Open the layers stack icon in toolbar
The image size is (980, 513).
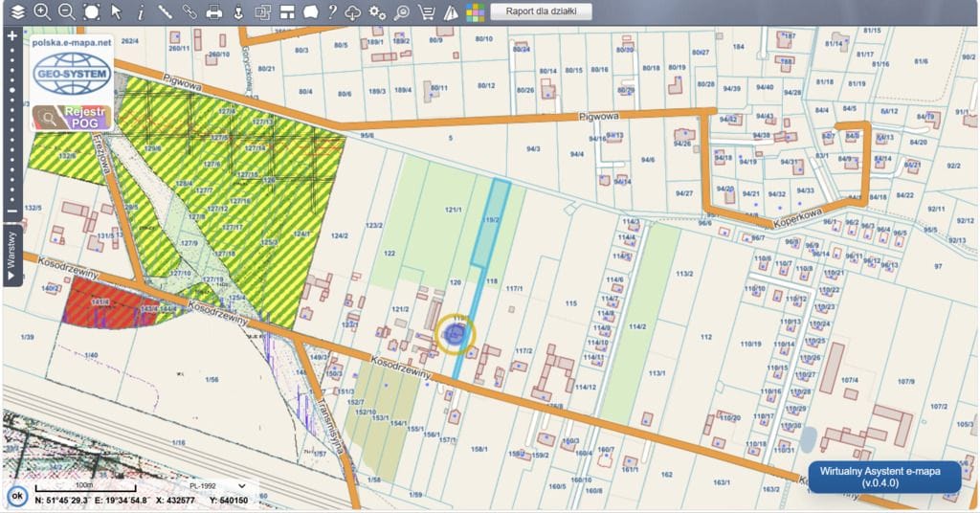click(18, 12)
